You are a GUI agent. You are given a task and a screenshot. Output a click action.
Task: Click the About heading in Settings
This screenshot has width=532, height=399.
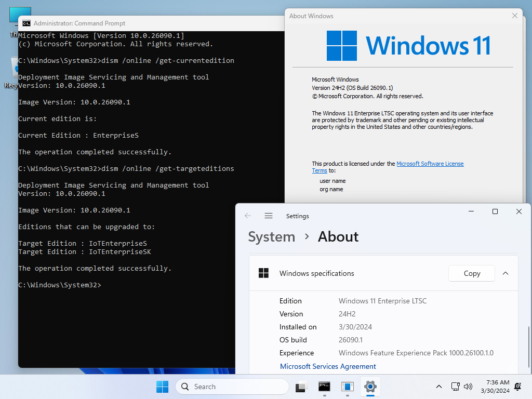(x=338, y=237)
